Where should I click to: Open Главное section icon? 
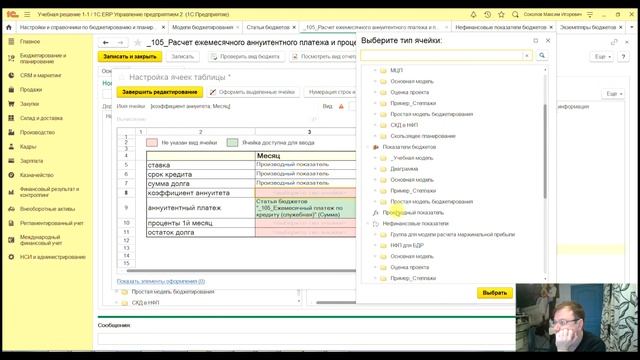pyautogui.click(x=11, y=42)
